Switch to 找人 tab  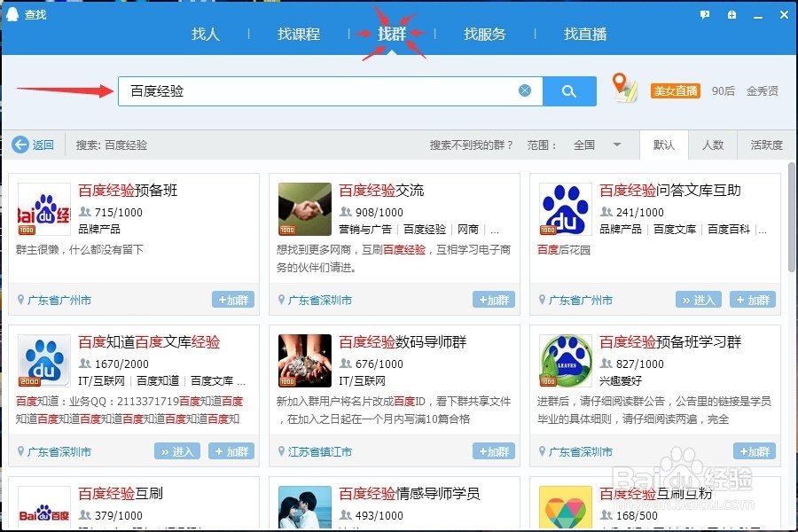tap(205, 34)
